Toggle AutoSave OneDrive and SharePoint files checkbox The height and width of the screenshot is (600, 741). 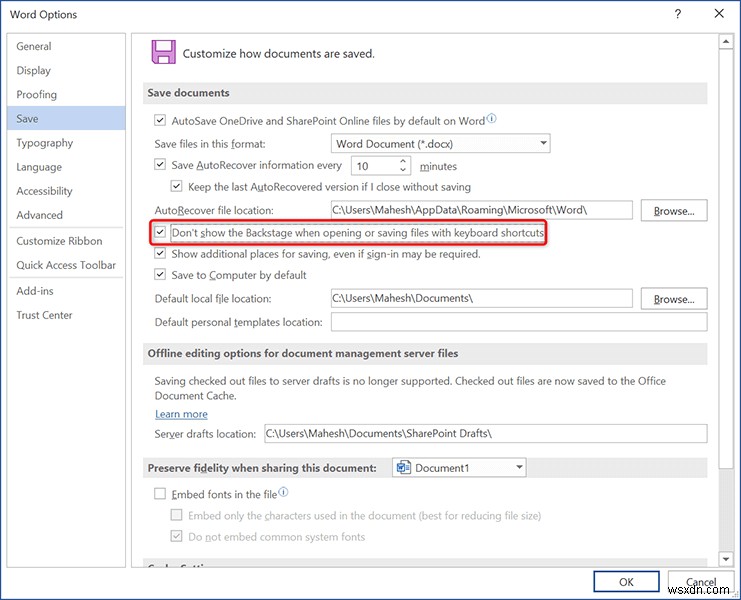point(160,120)
